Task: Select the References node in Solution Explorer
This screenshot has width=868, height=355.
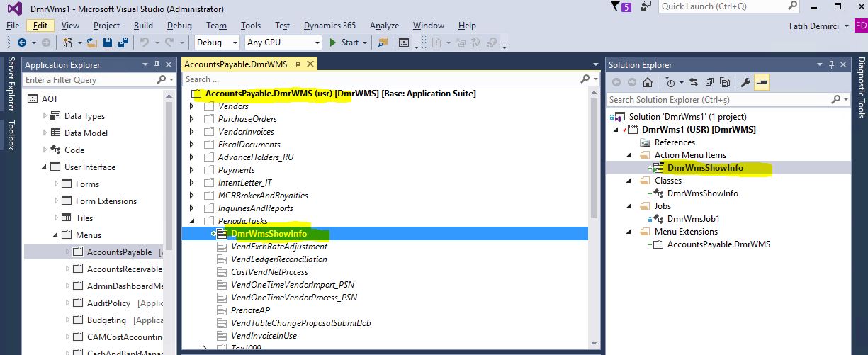Action: point(675,142)
